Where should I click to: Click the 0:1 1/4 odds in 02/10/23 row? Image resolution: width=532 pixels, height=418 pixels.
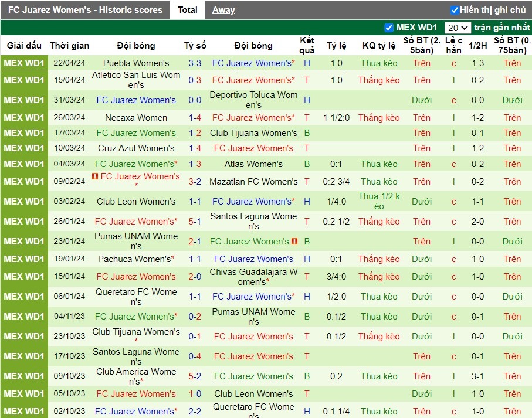pos(336,411)
